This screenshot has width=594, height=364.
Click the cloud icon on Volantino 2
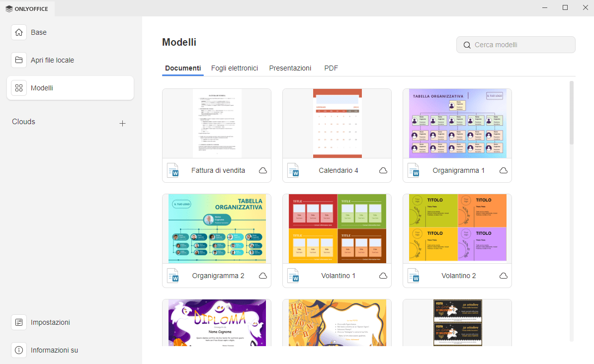(504, 276)
